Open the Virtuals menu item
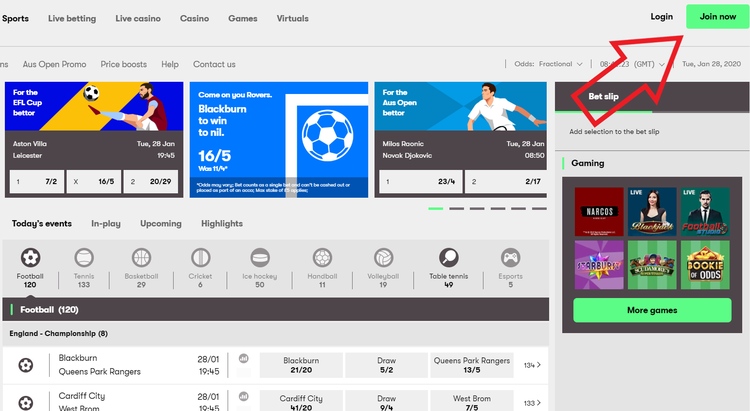The width and height of the screenshot is (750, 411). pos(292,19)
